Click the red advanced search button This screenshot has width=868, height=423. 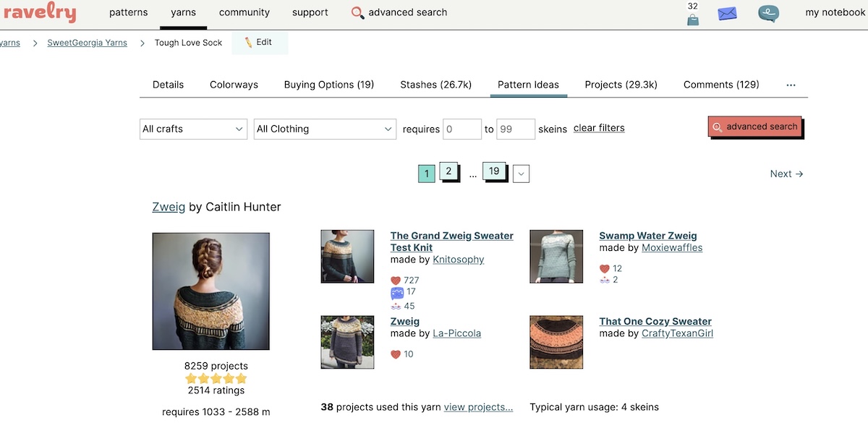pos(754,127)
